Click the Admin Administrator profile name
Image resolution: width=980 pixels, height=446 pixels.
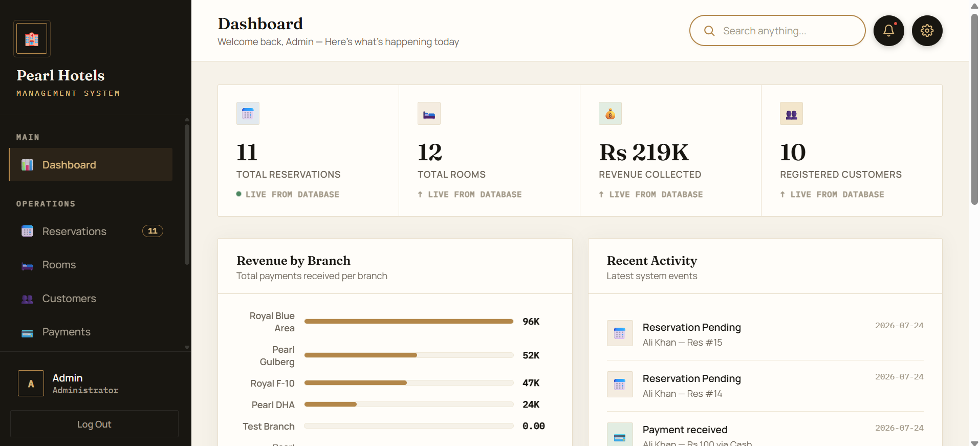point(85,384)
